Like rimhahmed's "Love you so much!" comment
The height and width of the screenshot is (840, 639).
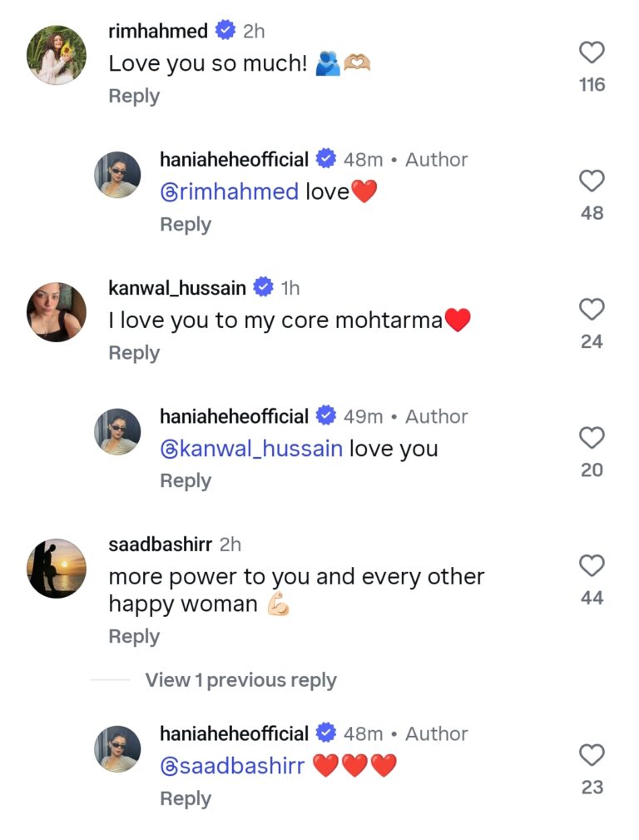click(592, 53)
